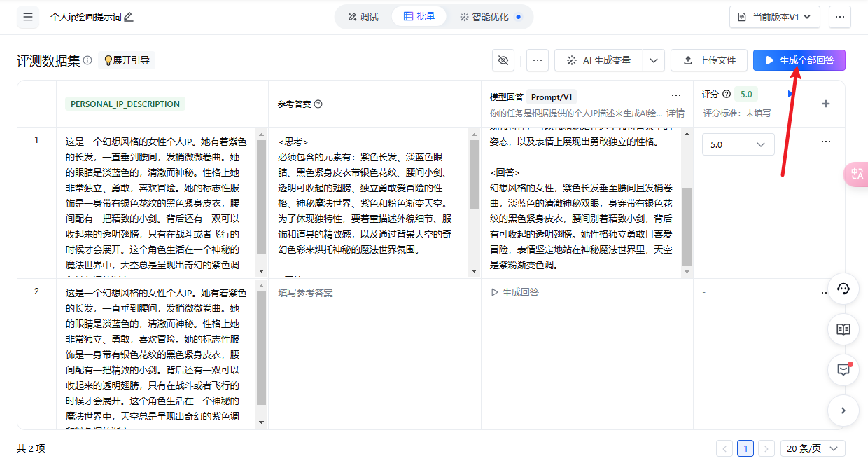The width and height of the screenshot is (868, 475).
Task: Click the info icon beside 评测数据集
Action: (87, 60)
